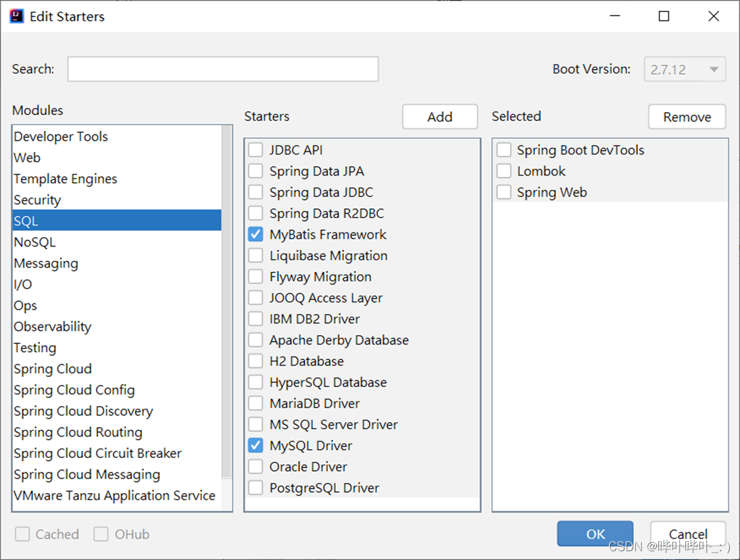Close the Edit Starters dialog window

[714, 16]
